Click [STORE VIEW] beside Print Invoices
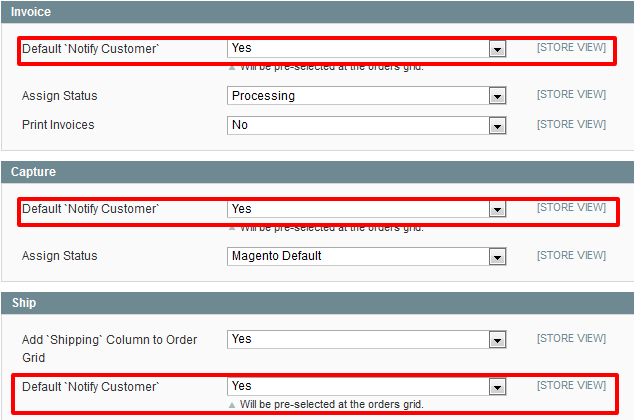This screenshot has width=634, height=420. pyautogui.click(x=571, y=125)
